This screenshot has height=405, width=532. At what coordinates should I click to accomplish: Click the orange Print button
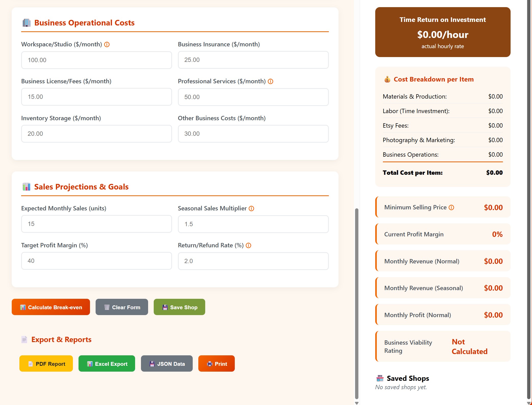[216, 364]
